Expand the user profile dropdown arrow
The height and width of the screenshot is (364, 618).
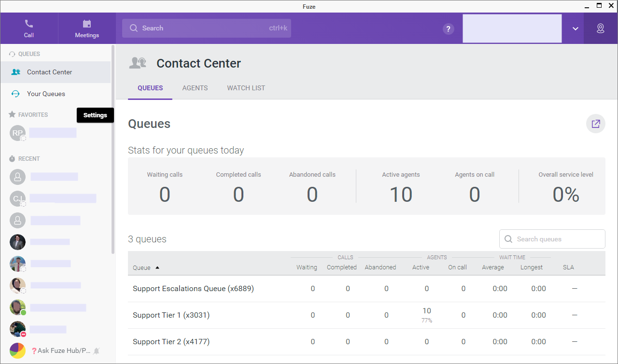click(575, 28)
